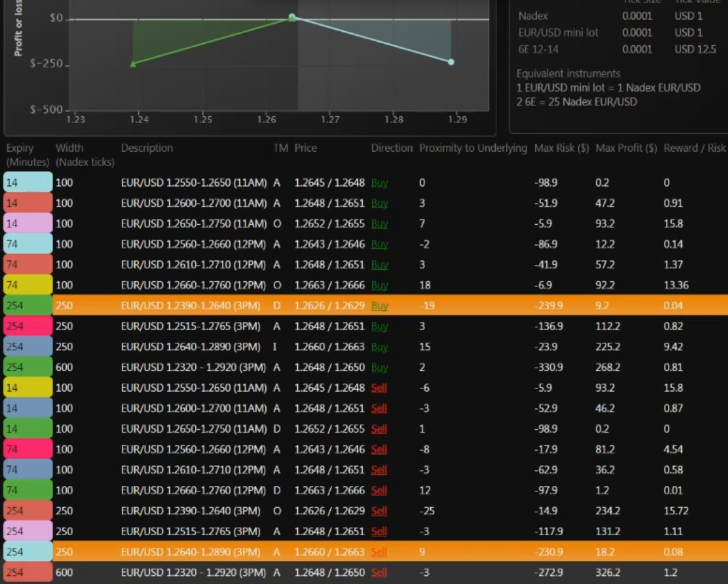
Task: Choose Sell on the 1.2560-1.2660 (12PM) spread
Action: pyautogui.click(x=379, y=449)
